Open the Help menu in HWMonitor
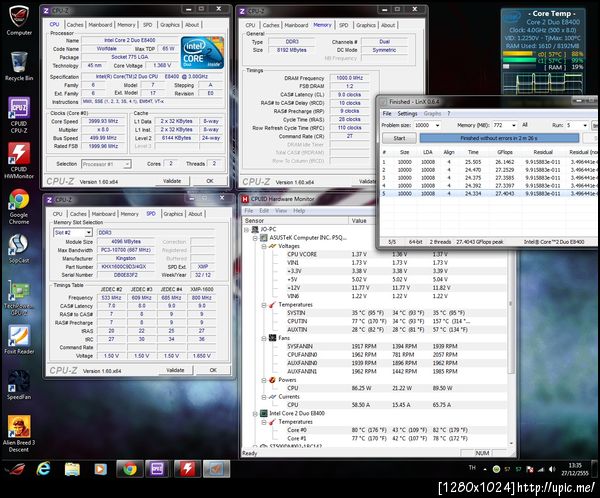Screen dimensions: 600x498 [299, 211]
